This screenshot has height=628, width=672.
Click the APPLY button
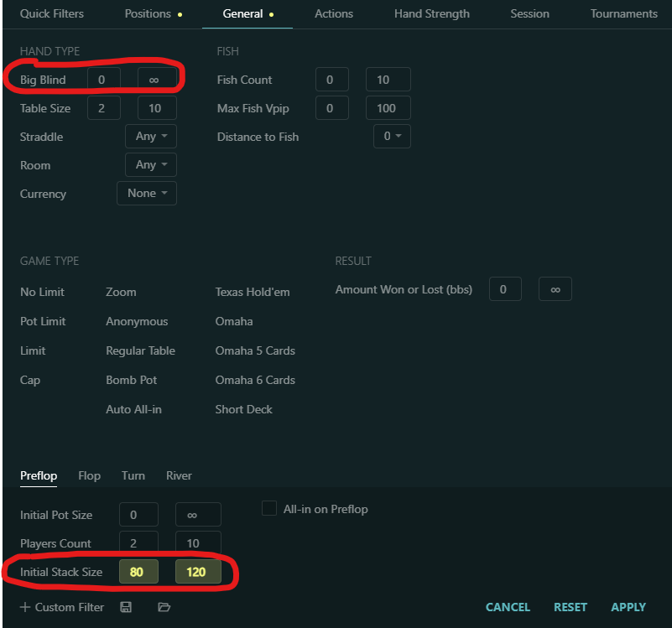tap(628, 607)
